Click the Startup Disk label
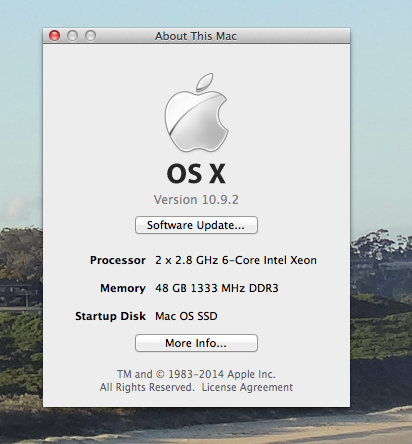This screenshot has height=444, width=412. pyautogui.click(x=110, y=316)
